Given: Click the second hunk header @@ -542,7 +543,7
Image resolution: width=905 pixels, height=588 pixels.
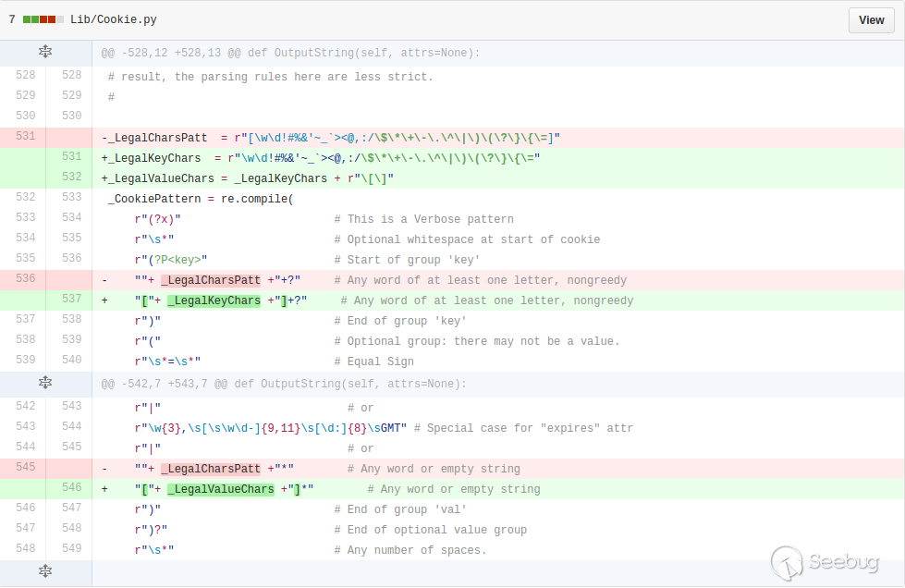Looking at the screenshot, I should pyautogui.click(x=284, y=385).
